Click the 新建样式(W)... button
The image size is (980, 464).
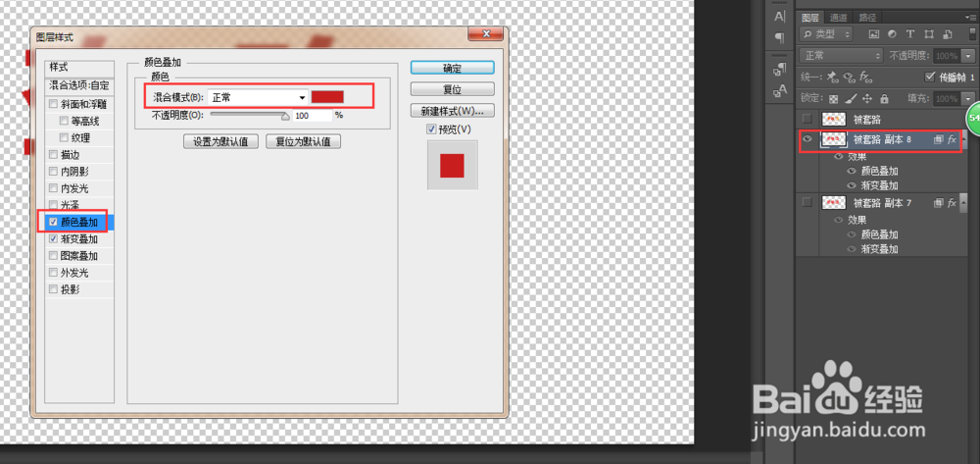pyautogui.click(x=453, y=111)
